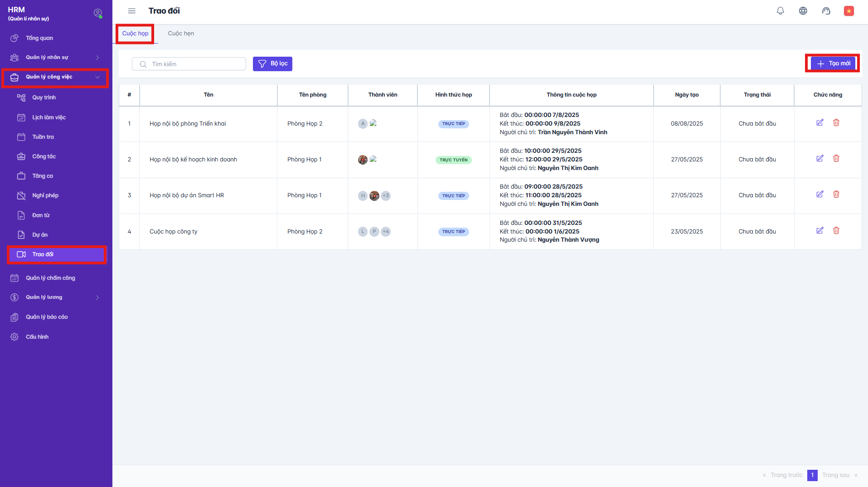Collapse the Quản lý công việc section

coord(50,77)
